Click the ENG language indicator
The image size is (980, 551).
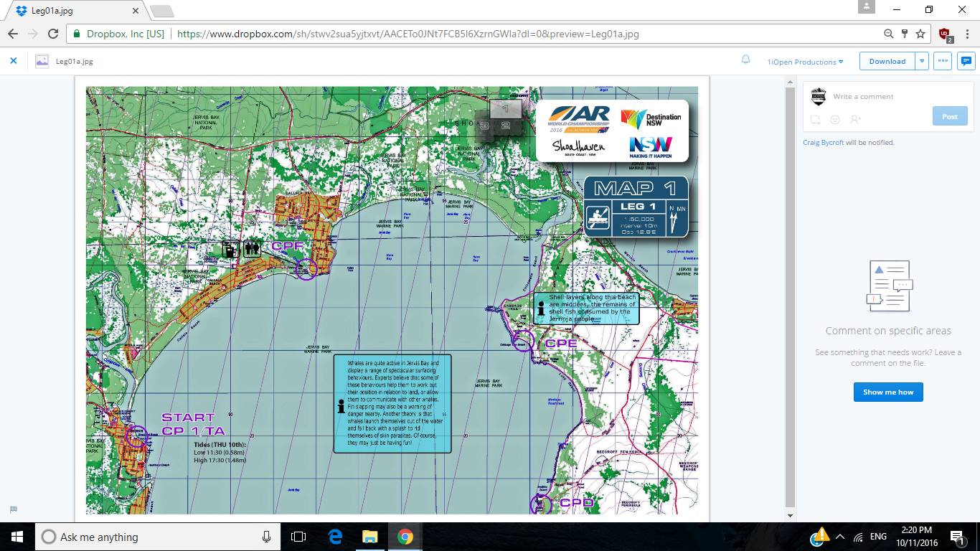[878, 537]
